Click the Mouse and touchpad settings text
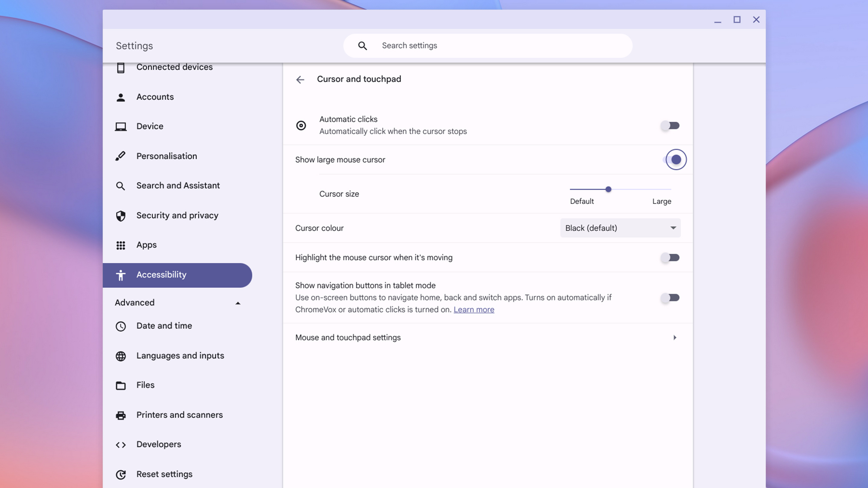This screenshot has height=488, width=868. click(x=348, y=337)
